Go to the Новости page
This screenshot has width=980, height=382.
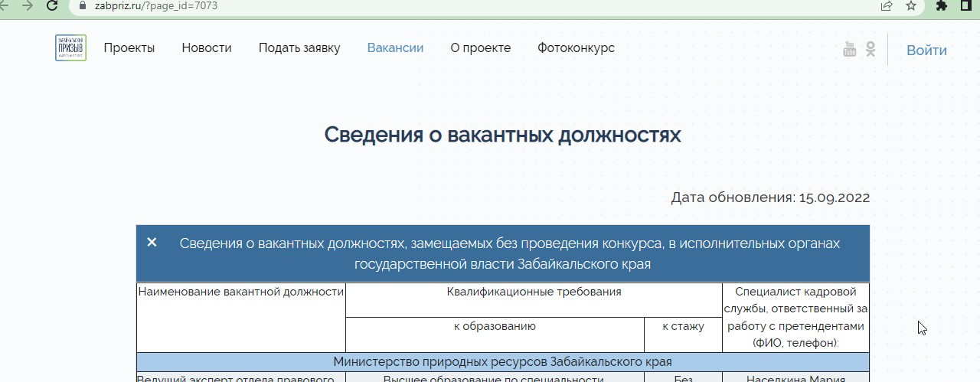coord(207,47)
